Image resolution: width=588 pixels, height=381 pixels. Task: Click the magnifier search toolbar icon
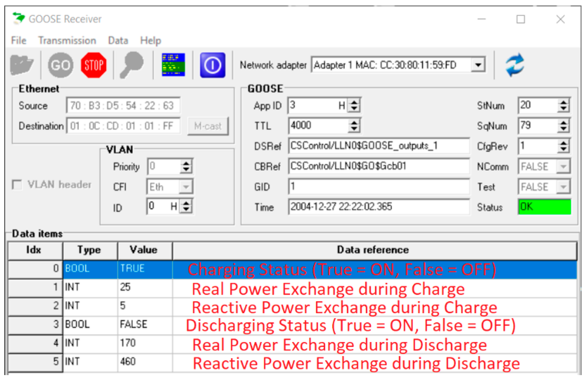pos(131,65)
